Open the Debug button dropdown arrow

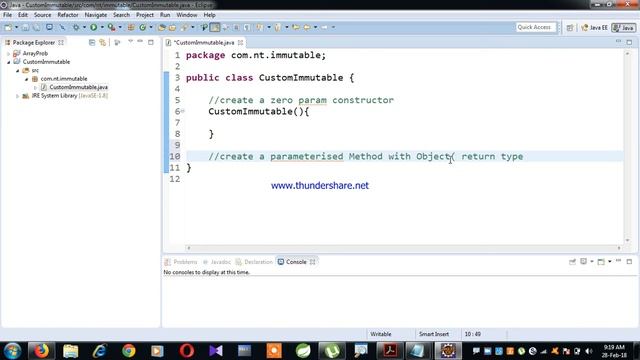tap(84, 27)
